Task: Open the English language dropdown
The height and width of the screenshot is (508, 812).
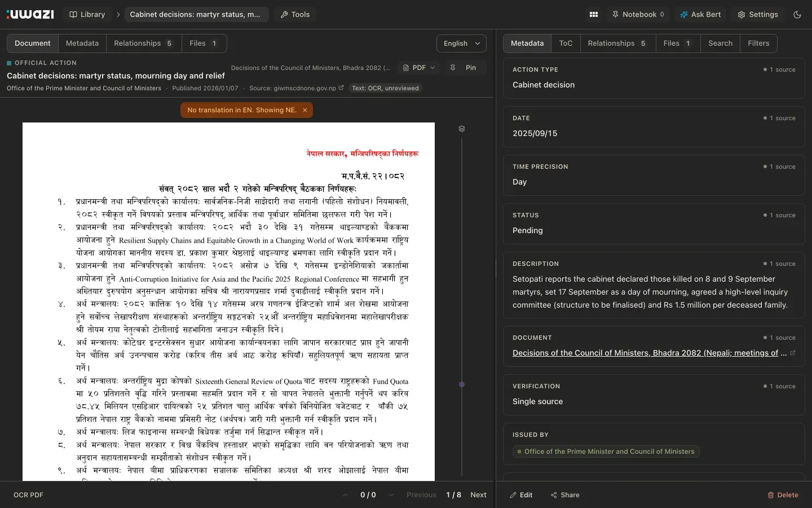Action: click(461, 43)
